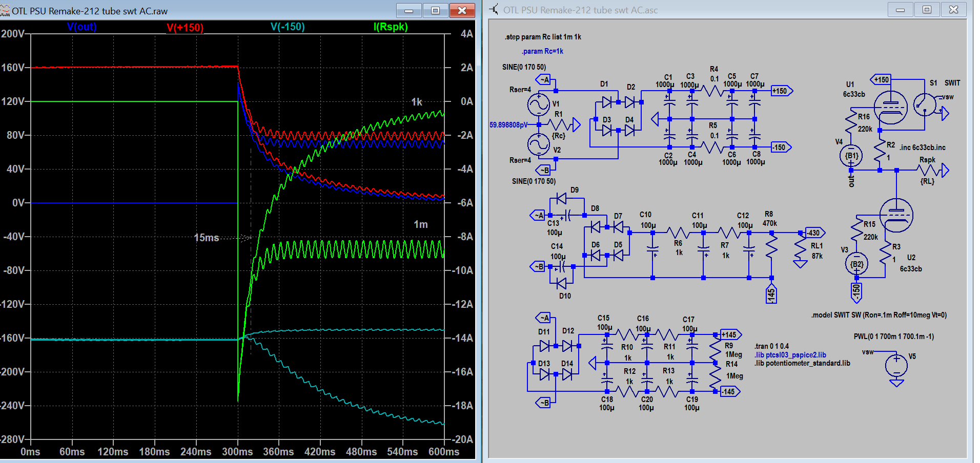Select the V2 voltage source symbol

click(539, 144)
